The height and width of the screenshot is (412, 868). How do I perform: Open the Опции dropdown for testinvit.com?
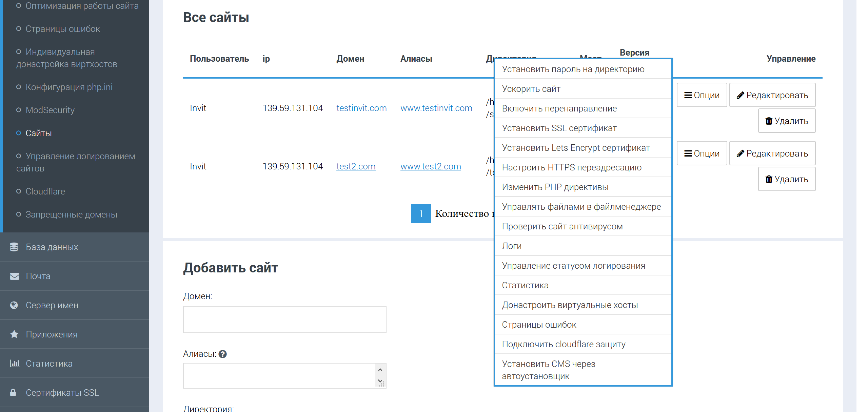702,95
